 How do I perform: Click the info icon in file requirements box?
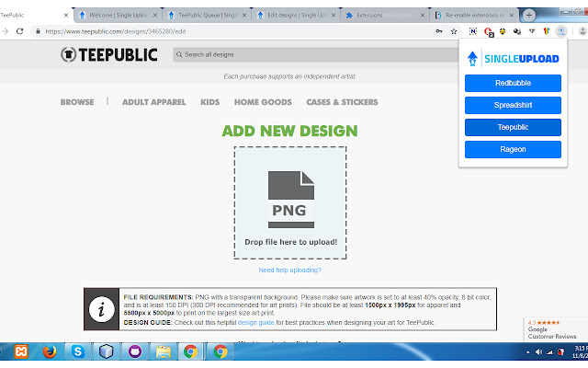click(102, 309)
